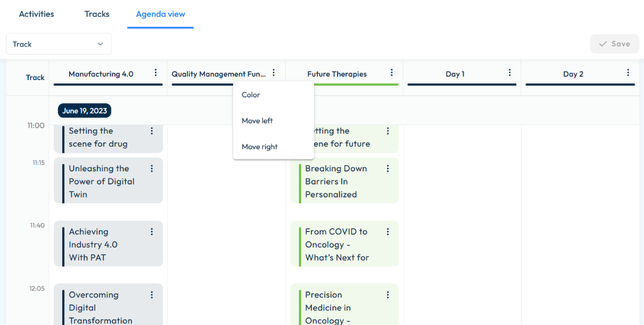Open the options menu for Manufacturing 4.0 column
Image resolution: width=644 pixels, height=325 pixels.
click(x=156, y=71)
